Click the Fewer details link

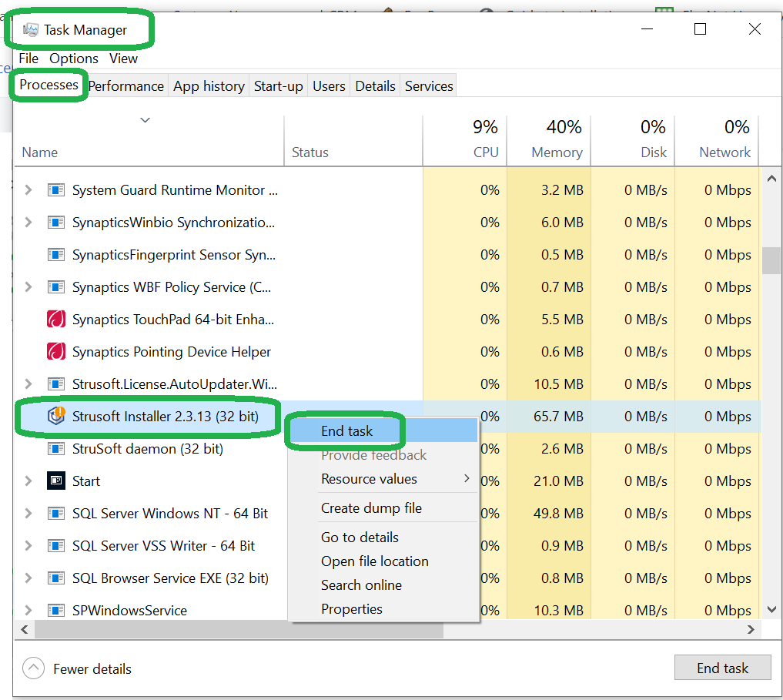point(92,669)
